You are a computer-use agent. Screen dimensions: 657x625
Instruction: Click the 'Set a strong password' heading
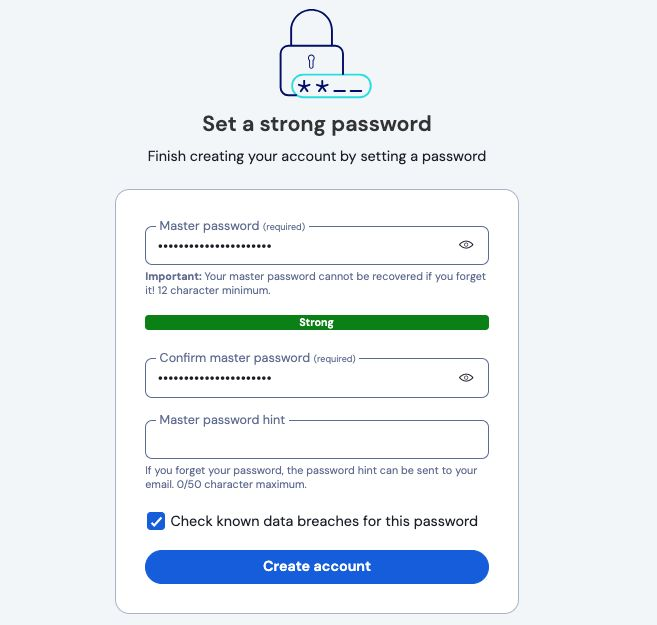point(316,125)
